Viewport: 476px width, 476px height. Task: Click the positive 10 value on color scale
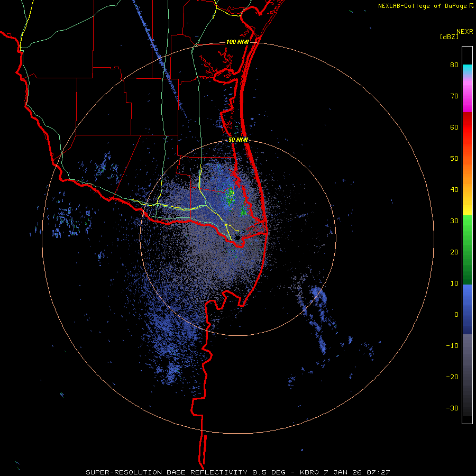pos(454,283)
